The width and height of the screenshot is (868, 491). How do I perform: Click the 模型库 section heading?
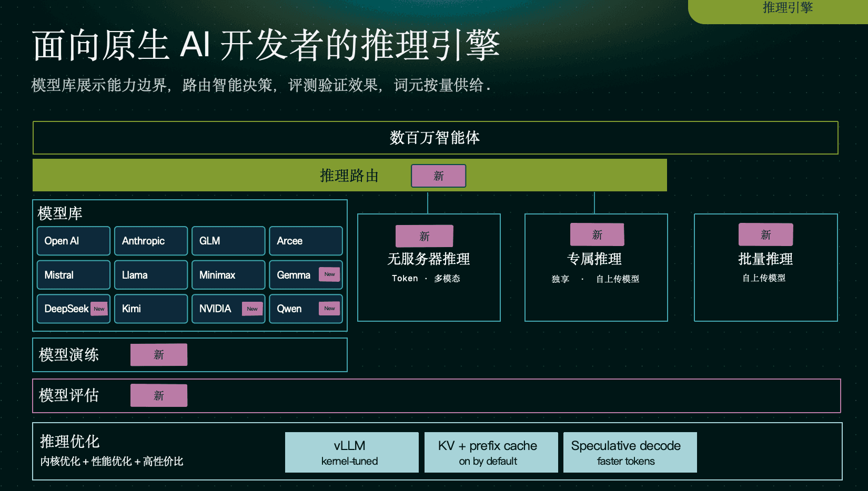pos(60,213)
